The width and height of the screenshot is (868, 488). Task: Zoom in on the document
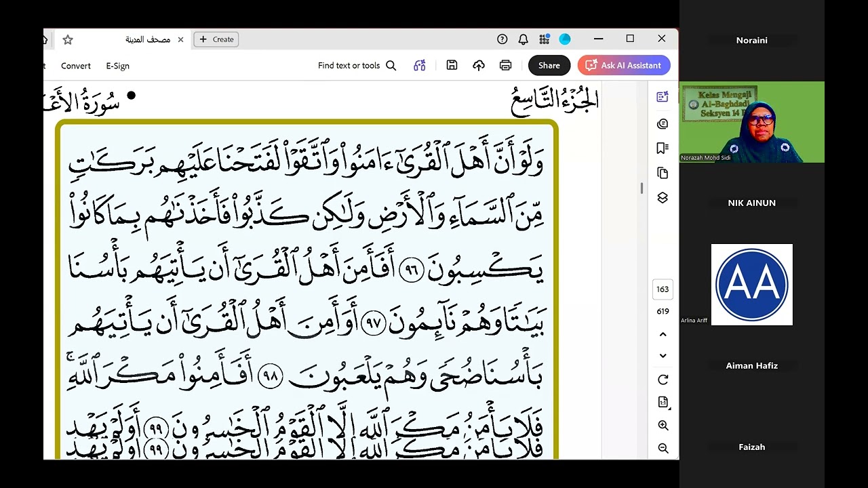point(663,426)
